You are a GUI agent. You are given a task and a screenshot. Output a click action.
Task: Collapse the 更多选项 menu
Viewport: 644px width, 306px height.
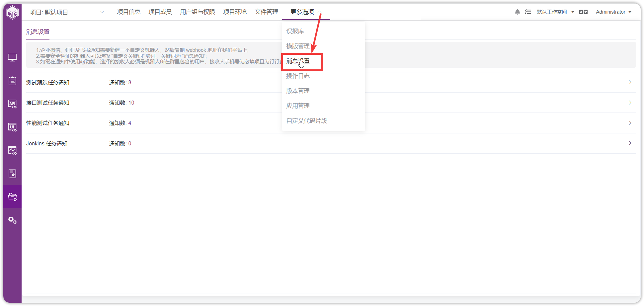306,12
